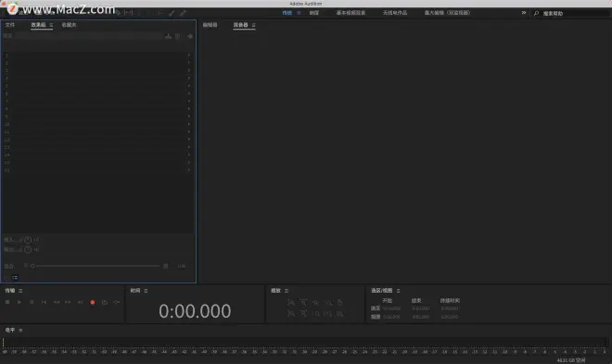
Task: Click the red Record button in transport
Action: click(x=93, y=302)
